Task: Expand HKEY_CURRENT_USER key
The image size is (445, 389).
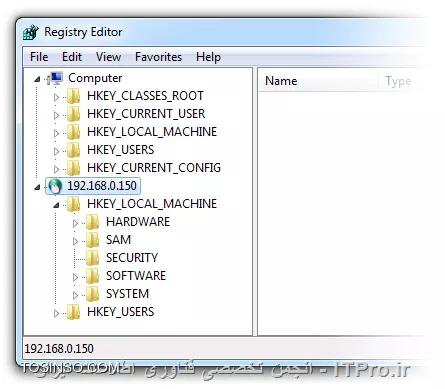Action: (x=56, y=115)
